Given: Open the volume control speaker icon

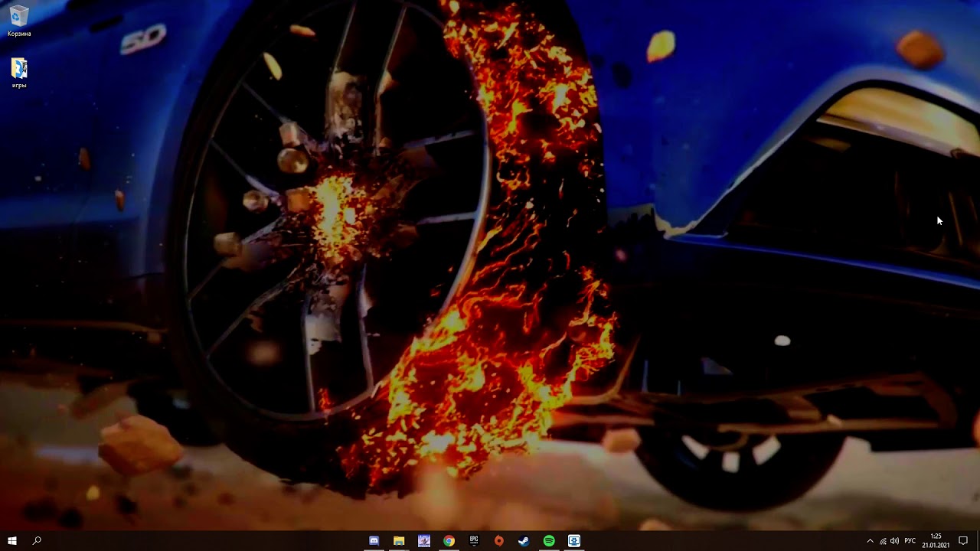Looking at the screenshot, I should point(894,541).
